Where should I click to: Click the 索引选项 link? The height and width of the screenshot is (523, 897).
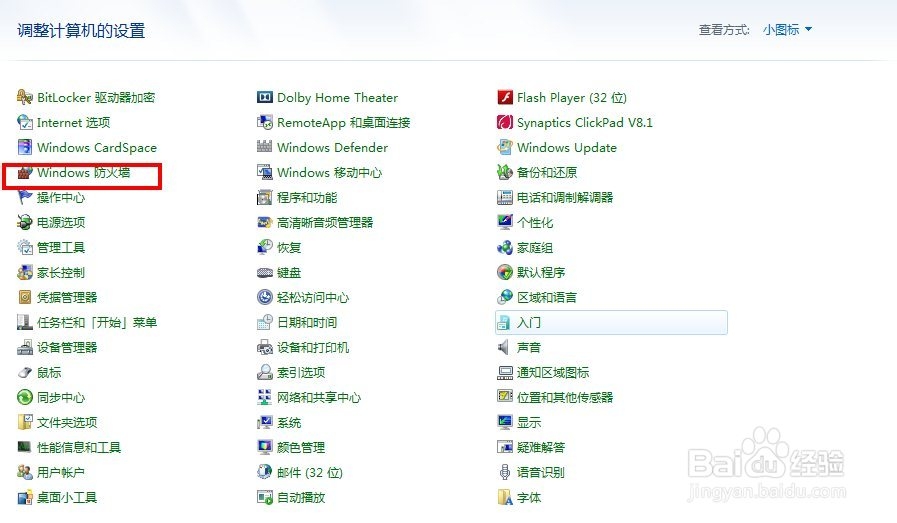301,373
